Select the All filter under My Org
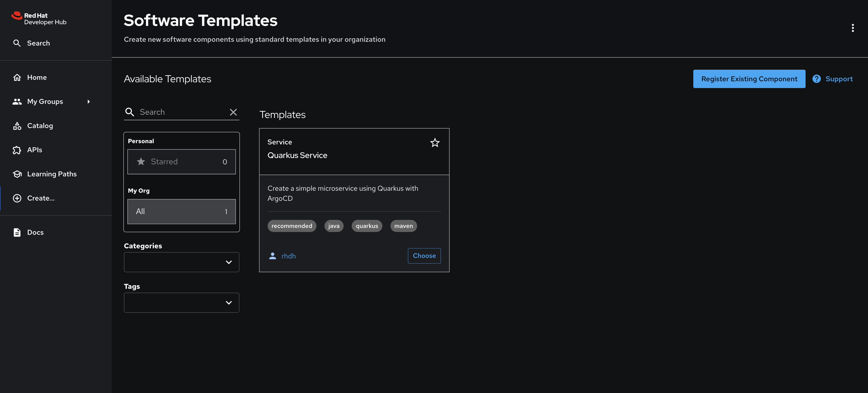 point(181,212)
